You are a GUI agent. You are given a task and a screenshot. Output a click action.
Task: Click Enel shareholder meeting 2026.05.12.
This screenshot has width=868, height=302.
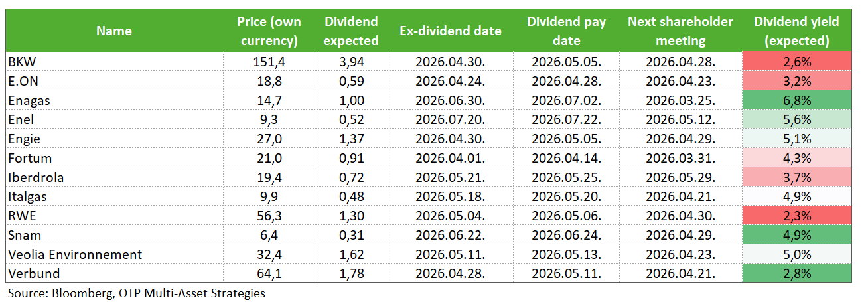pos(680,119)
